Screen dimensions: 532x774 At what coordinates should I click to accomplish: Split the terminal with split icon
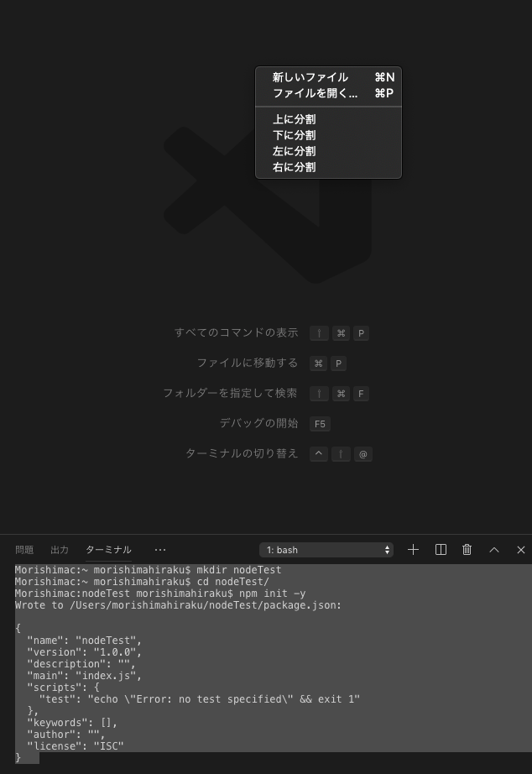coord(441,549)
